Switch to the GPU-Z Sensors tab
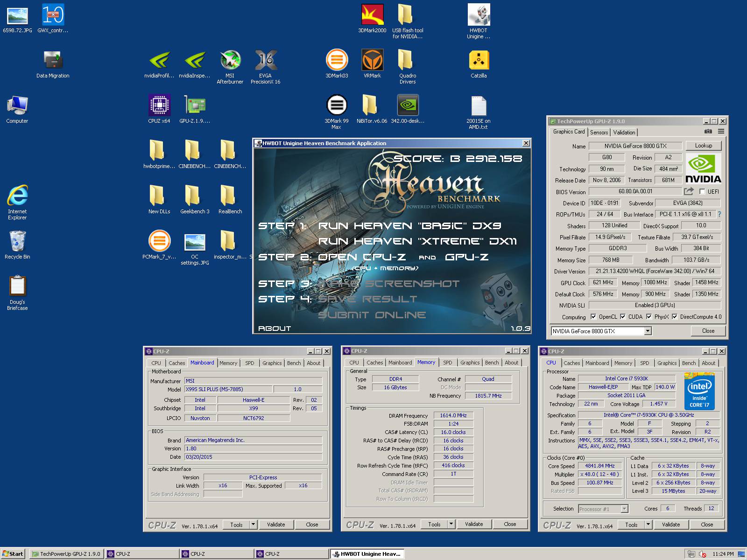 [599, 133]
